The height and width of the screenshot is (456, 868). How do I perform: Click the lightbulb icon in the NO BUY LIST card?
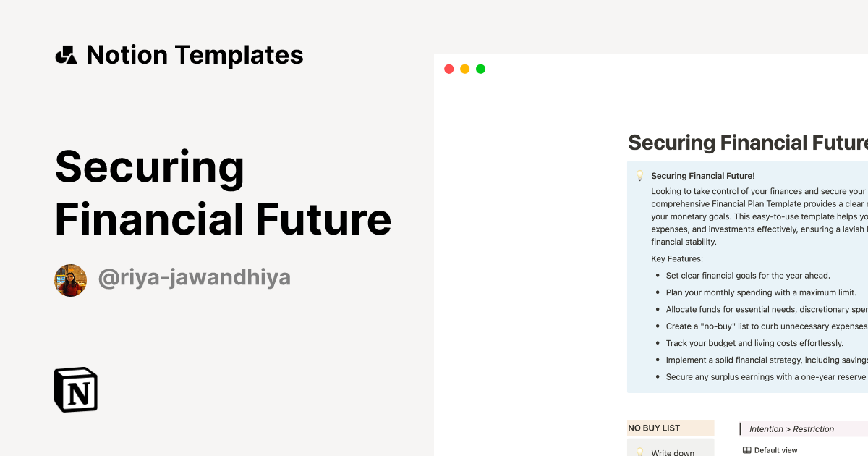click(639, 451)
